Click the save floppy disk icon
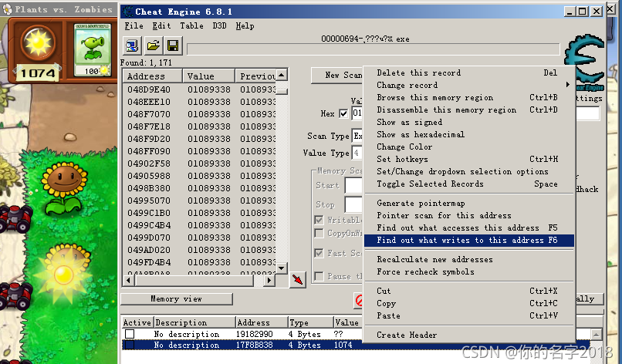Viewport: 622px width, 364px height. click(173, 45)
